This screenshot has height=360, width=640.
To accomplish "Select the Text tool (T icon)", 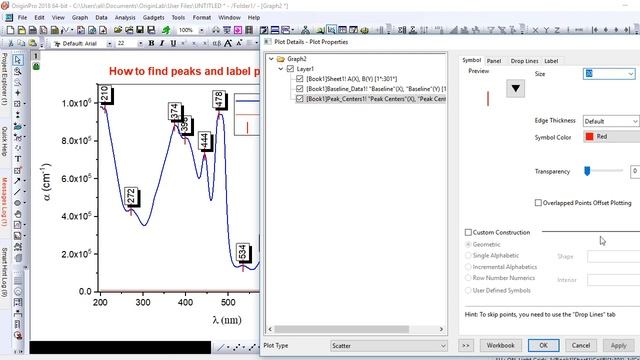I will tap(18, 159).
